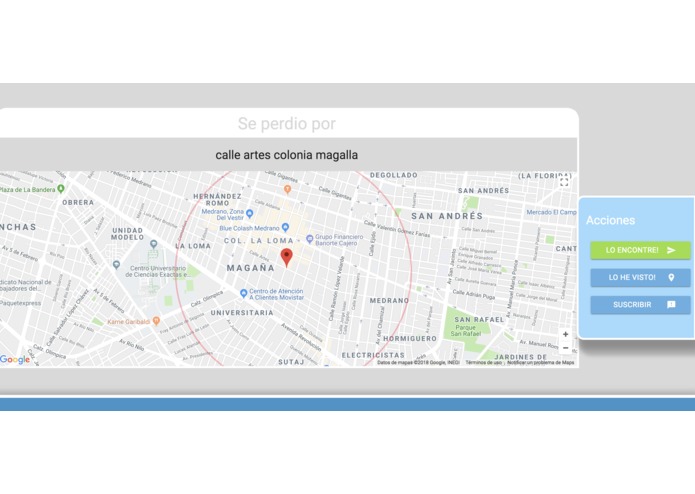This screenshot has width=695, height=494.
Task: Click DEGOLLADO map label
Action: click(394, 175)
